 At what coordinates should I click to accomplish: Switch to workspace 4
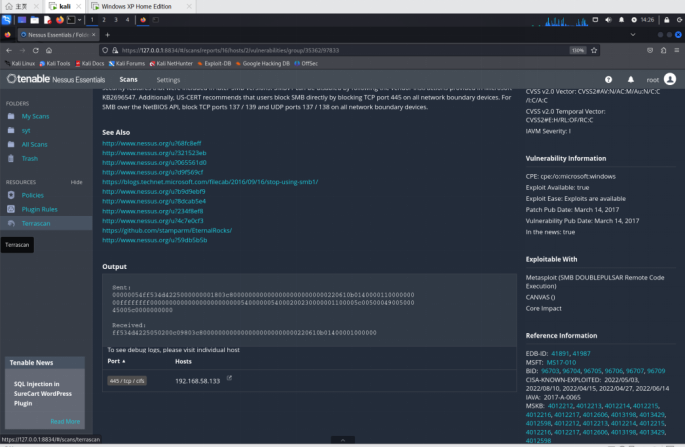click(x=128, y=20)
